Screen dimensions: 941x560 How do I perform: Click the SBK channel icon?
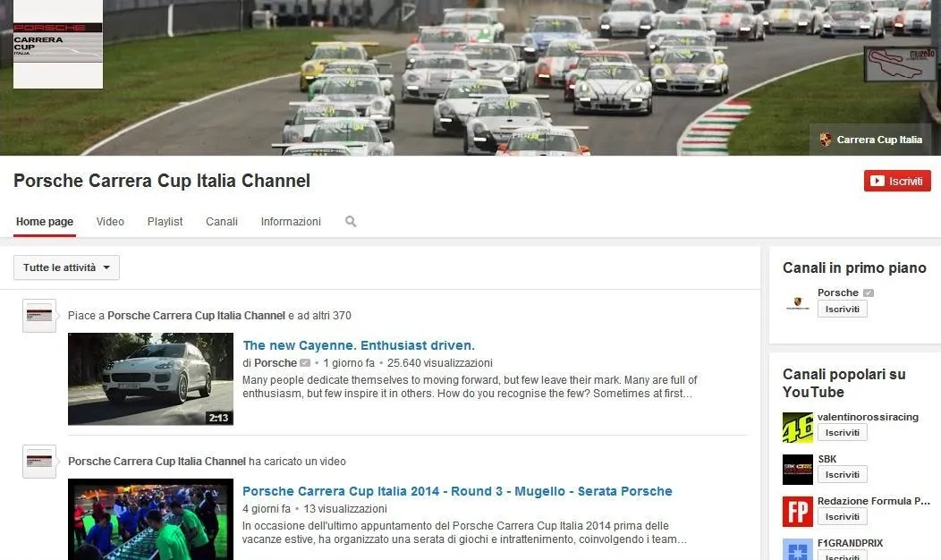point(797,470)
